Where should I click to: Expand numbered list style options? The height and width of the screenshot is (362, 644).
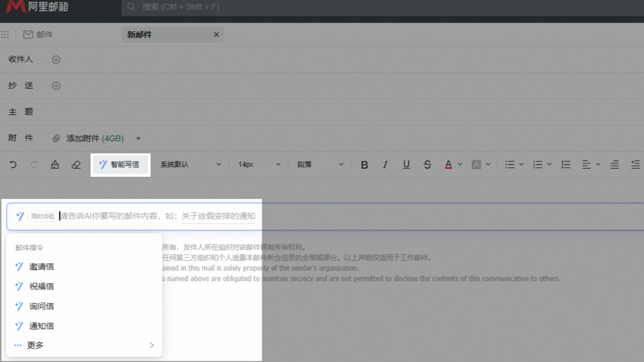[549, 164]
